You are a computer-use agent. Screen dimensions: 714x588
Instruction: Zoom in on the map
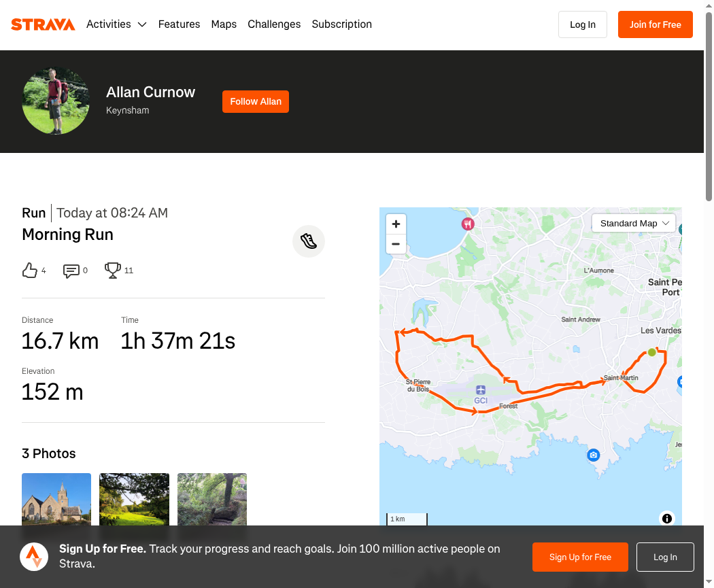pyautogui.click(x=396, y=224)
